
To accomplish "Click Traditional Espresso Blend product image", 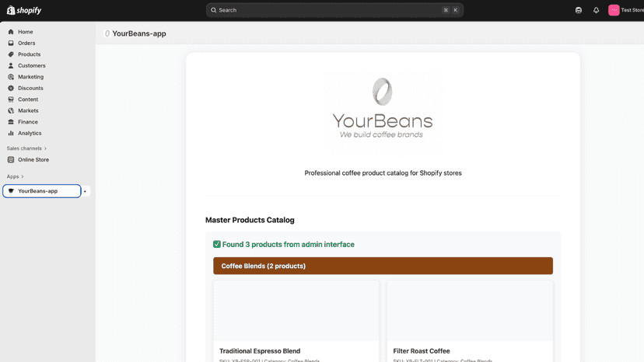I will click(x=296, y=311).
